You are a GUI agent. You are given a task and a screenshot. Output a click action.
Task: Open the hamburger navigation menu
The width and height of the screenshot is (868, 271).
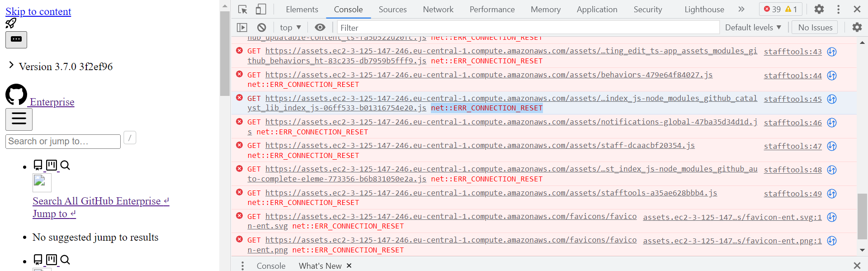(x=19, y=119)
